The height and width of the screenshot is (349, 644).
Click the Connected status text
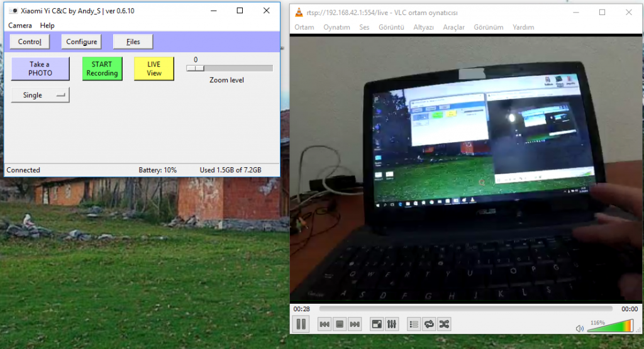(23, 170)
